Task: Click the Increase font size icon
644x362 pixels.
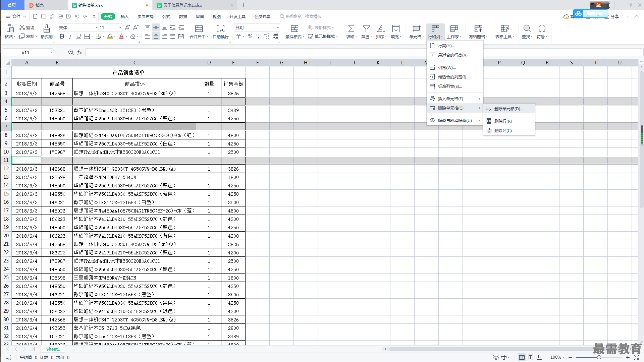Action: point(127,27)
